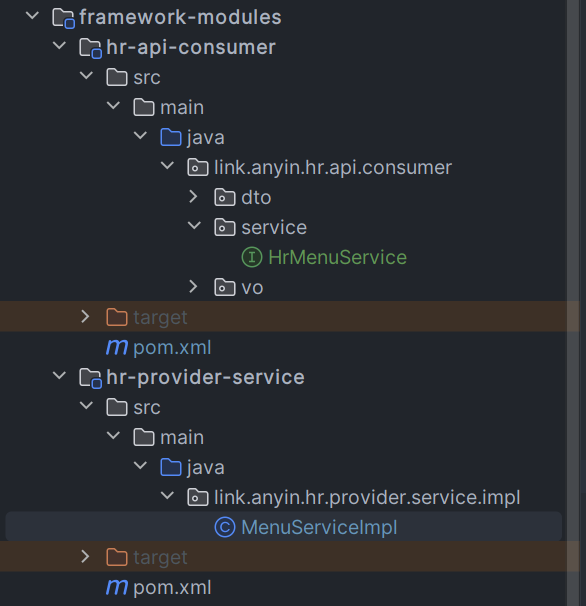Image resolution: width=586 pixels, height=606 pixels.
Task: Select the hr-provider-service module label
Action: click(205, 377)
